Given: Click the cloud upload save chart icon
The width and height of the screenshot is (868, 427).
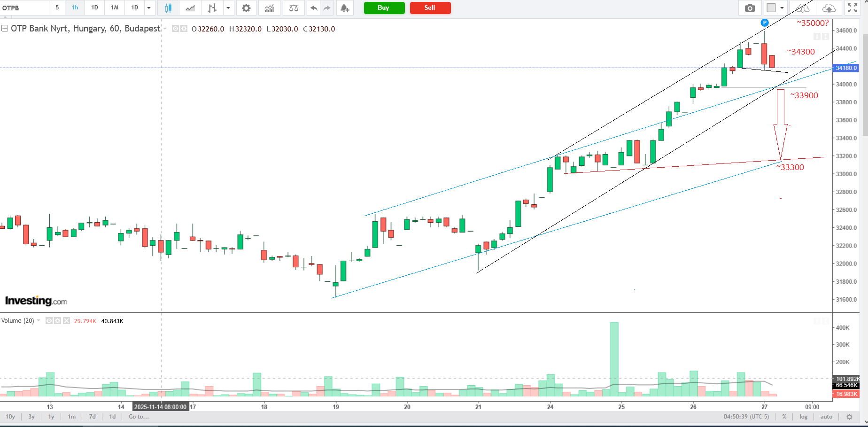Looking at the screenshot, I should coord(829,8).
